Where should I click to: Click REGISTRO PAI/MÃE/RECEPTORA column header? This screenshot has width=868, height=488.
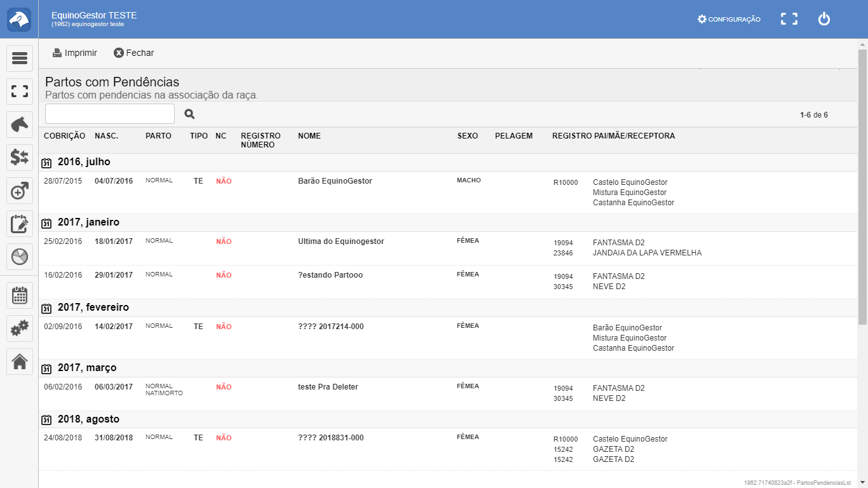point(614,136)
